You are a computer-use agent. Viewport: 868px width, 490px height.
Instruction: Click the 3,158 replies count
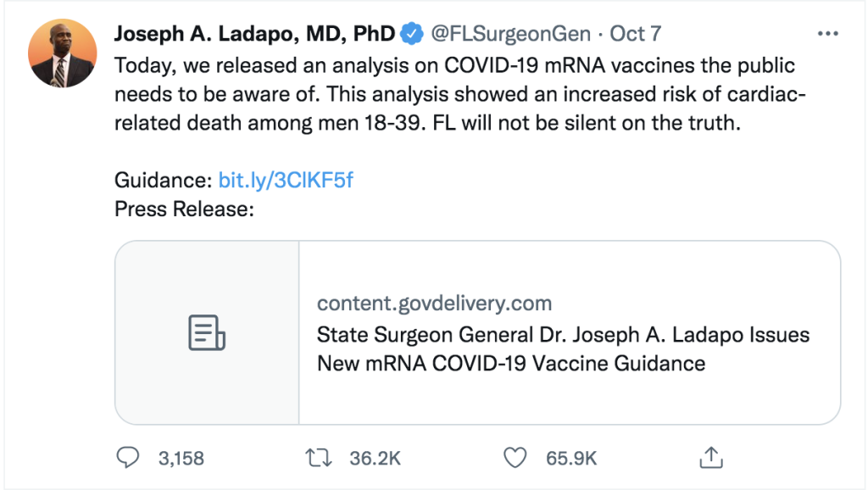point(181,459)
